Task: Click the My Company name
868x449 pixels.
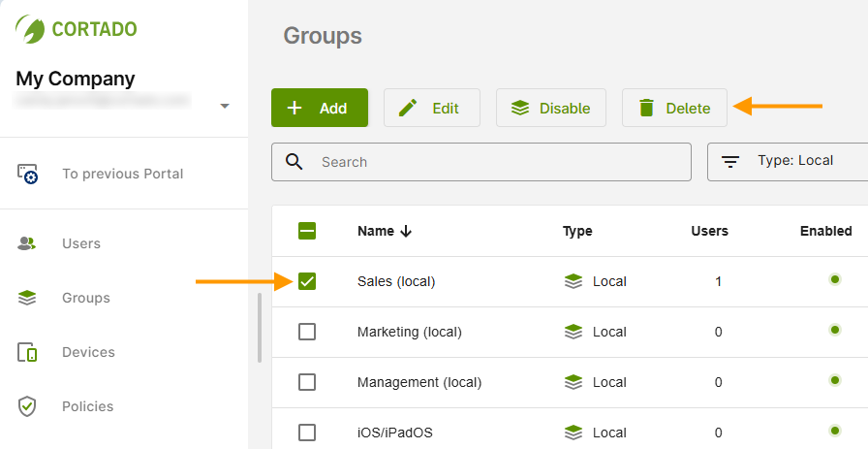Action: [76, 79]
